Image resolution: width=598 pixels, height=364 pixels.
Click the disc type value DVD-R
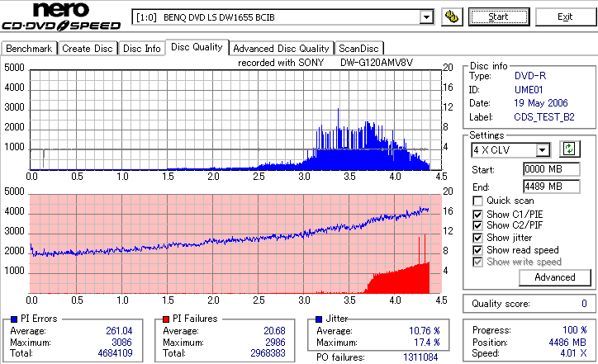pos(530,76)
